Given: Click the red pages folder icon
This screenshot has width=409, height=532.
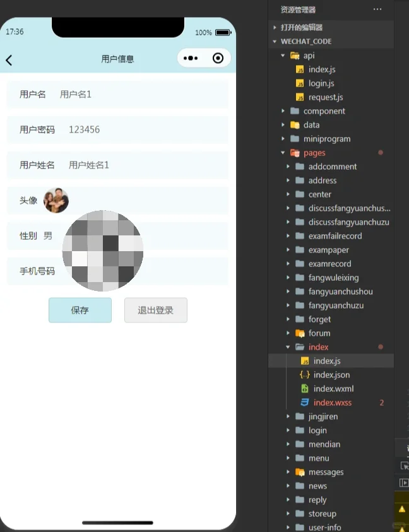Looking at the screenshot, I should (295, 153).
